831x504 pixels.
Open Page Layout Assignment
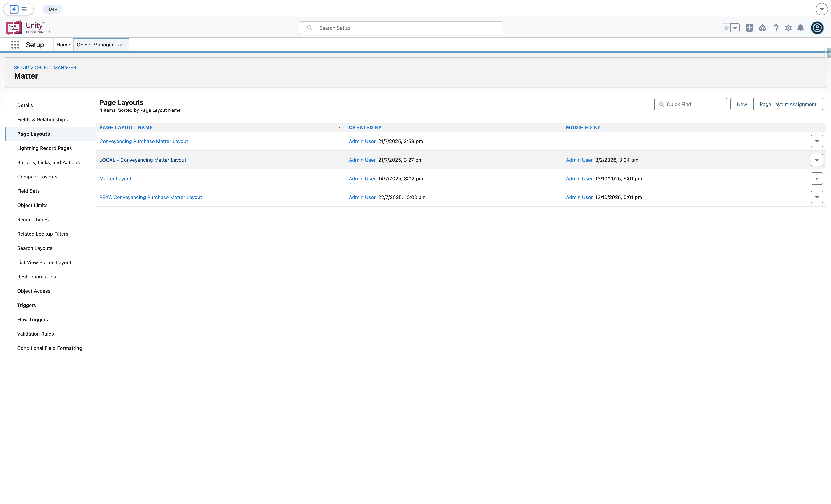pyautogui.click(x=788, y=104)
